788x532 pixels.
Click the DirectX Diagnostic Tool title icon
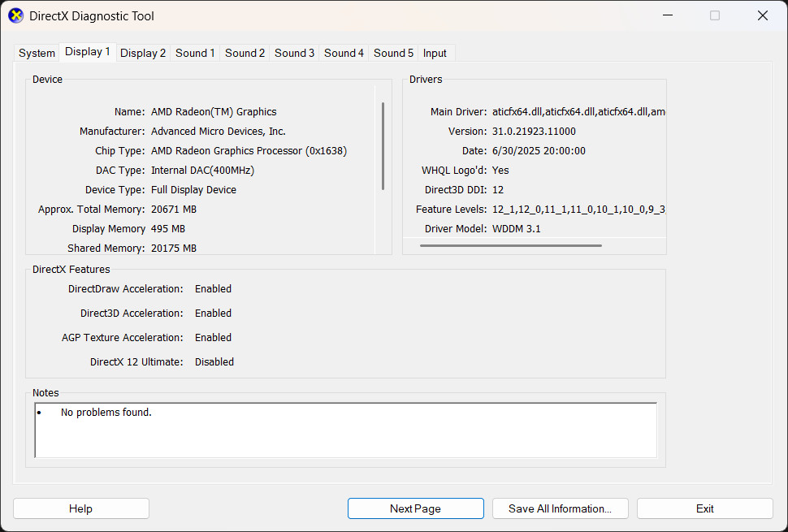click(16, 16)
